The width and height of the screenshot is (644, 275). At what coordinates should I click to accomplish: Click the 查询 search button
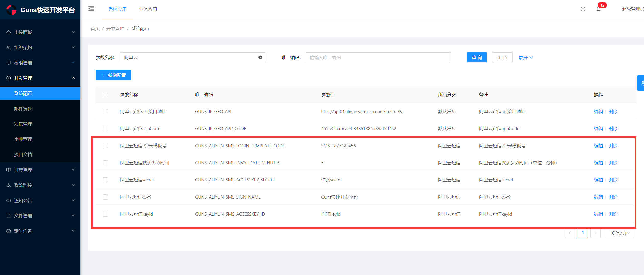coord(477,57)
